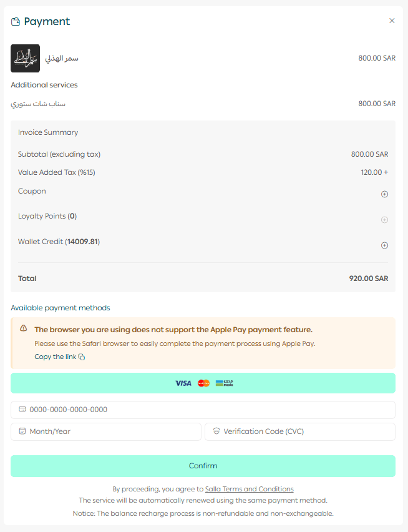
Task: Select the Mastercard logo
Action: [x=204, y=383]
